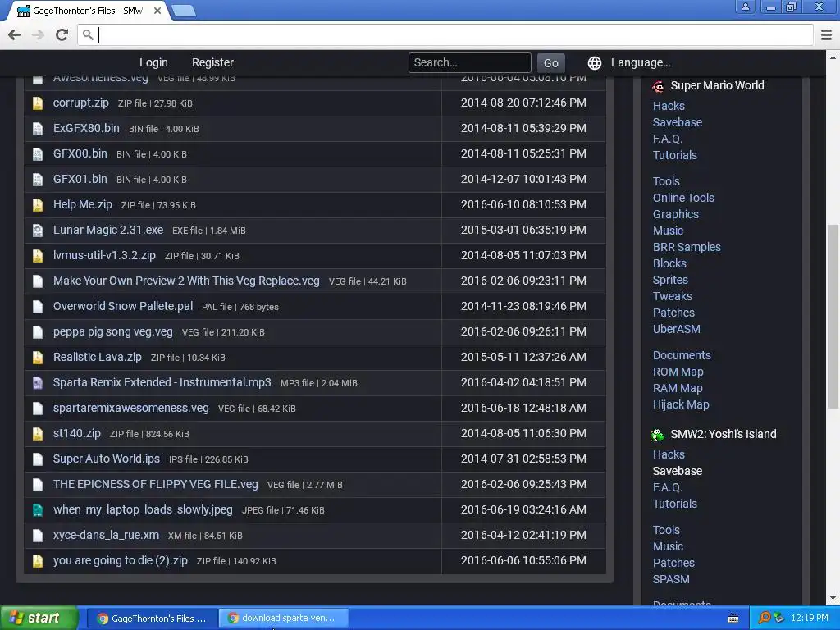Click the page vertical scrollbar thumb

point(833,316)
